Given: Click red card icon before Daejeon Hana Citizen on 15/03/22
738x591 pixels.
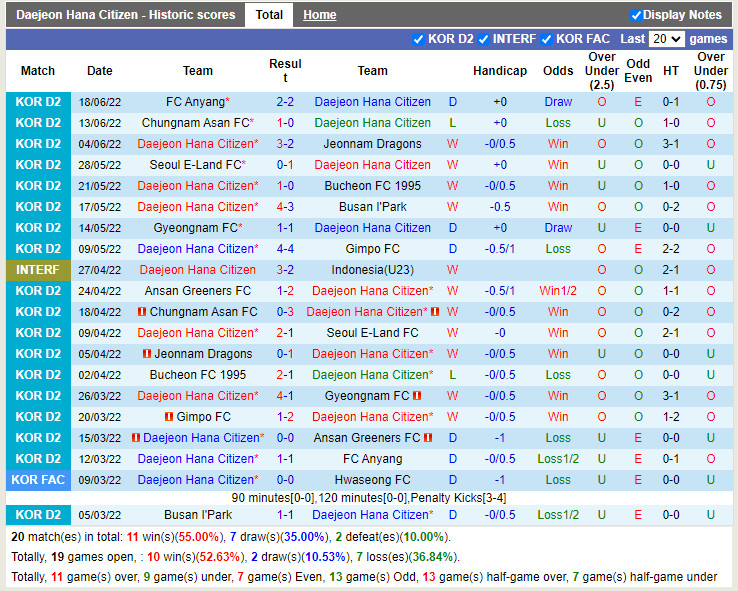Looking at the screenshot, I should click(136, 438).
